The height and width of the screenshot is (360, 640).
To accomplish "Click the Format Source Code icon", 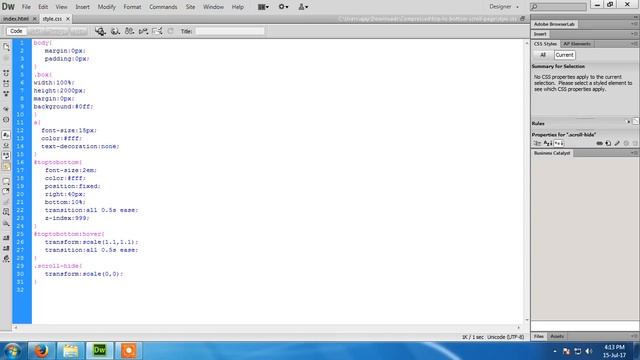I will [6, 259].
